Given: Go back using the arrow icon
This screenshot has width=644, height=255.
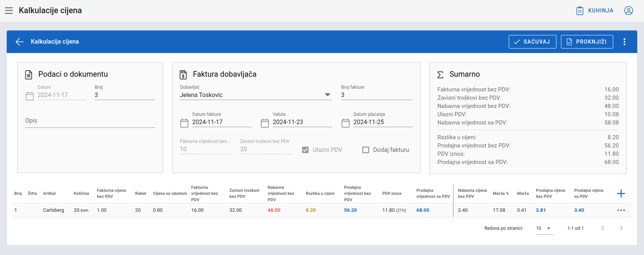Looking at the screenshot, I should 20,42.
